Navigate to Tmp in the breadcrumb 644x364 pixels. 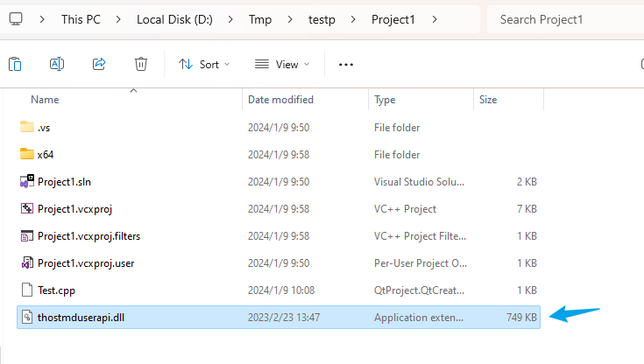pyautogui.click(x=260, y=19)
